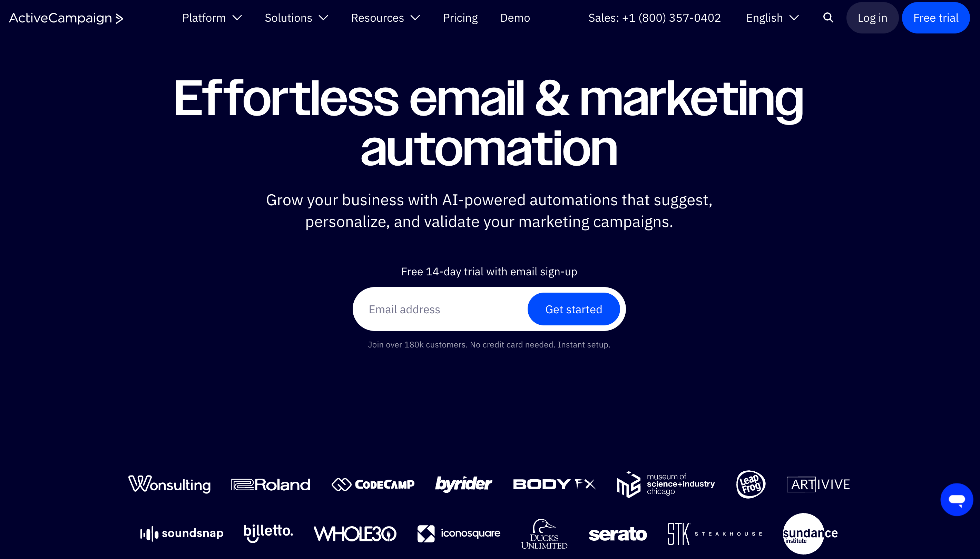The height and width of the screenshot is (559, 980).
Task: Click the Get started CTA button
Action: [x=574, y=309]
